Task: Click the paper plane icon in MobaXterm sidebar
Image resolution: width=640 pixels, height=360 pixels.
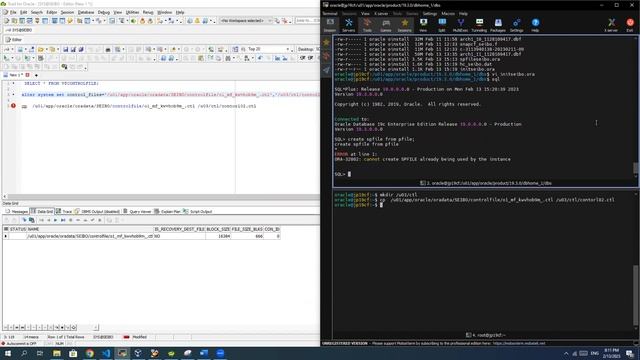Action: (326, 70)
